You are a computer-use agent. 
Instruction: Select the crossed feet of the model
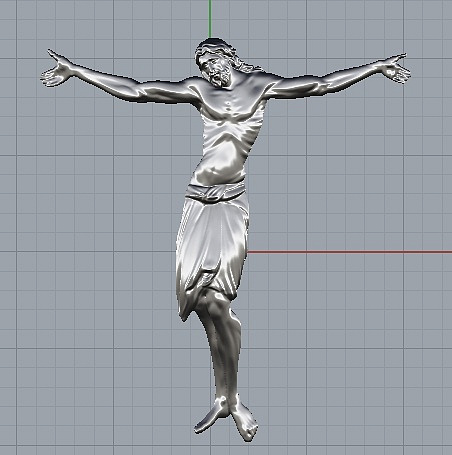coord(227,418)
